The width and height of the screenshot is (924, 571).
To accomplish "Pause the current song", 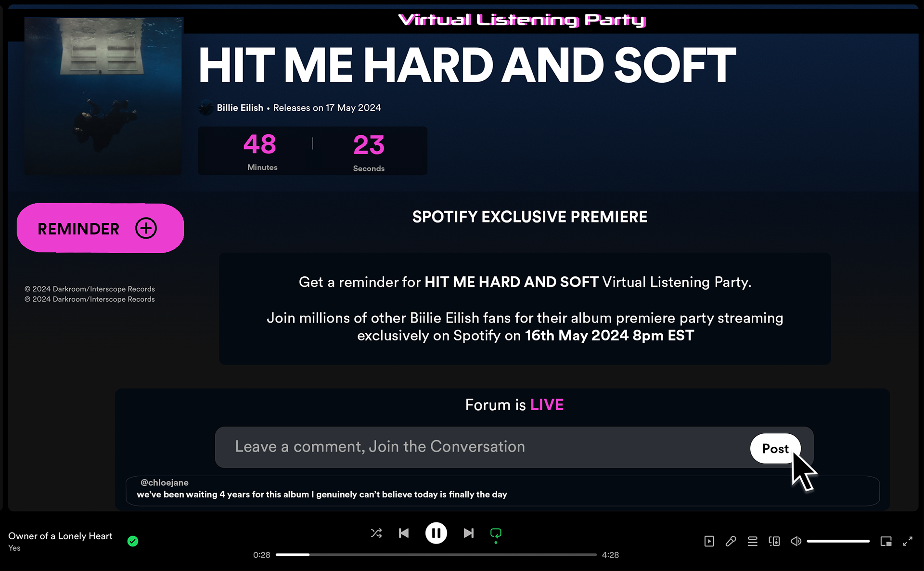I will pyautogui.click(x=436, y=533).
